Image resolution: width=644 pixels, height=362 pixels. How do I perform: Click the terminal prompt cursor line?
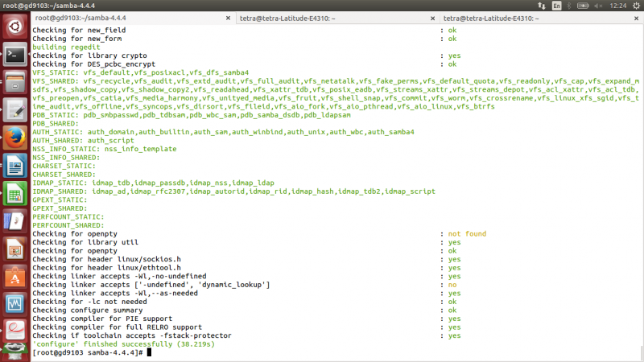click(92, 352)
